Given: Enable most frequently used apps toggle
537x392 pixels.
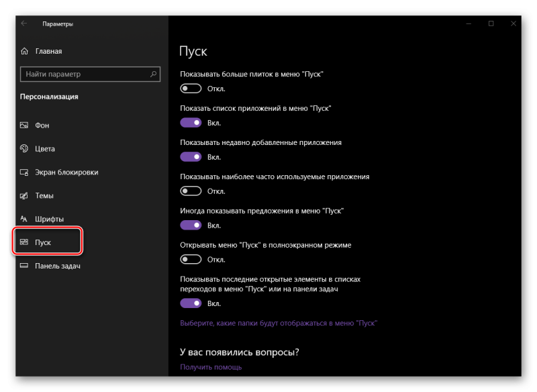Looking at the screenshot, I should pos(191,191).
